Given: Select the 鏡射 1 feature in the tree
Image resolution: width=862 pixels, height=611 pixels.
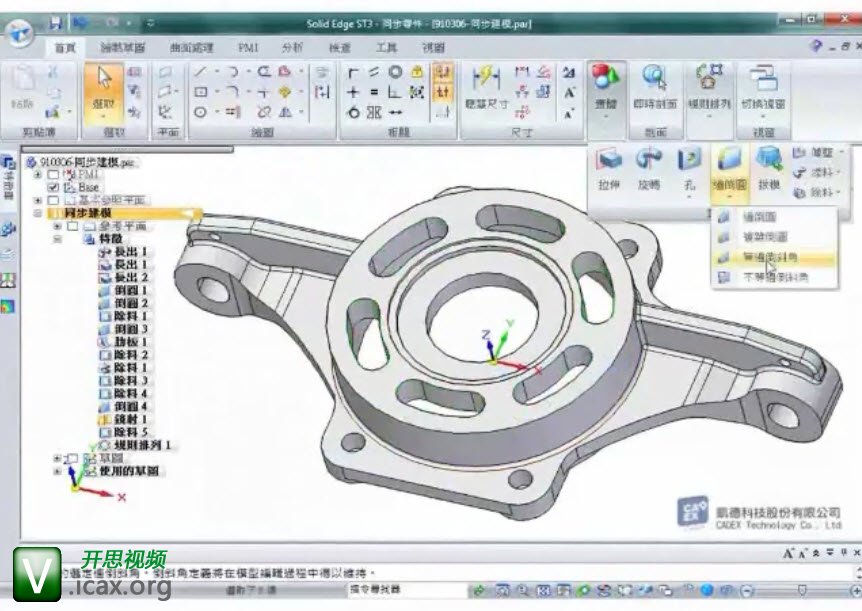Looking at the screenshot, I should click(123, 420).
